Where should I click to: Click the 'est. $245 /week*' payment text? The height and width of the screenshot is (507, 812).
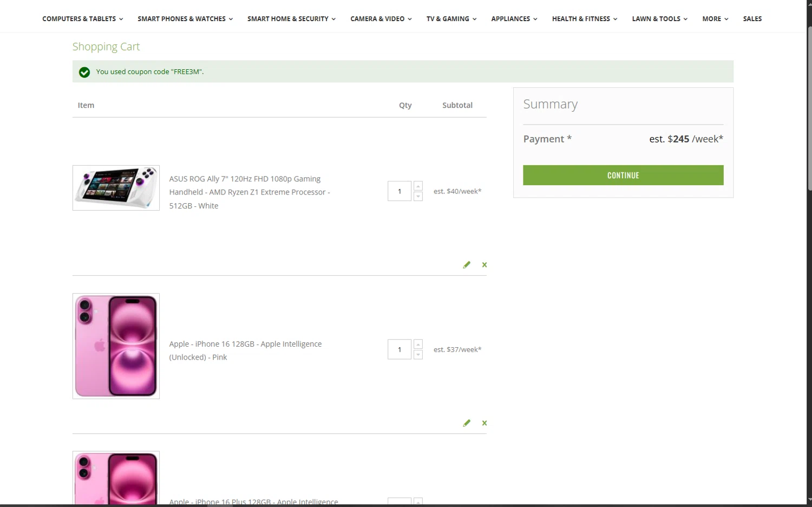[x=686, y=139]
